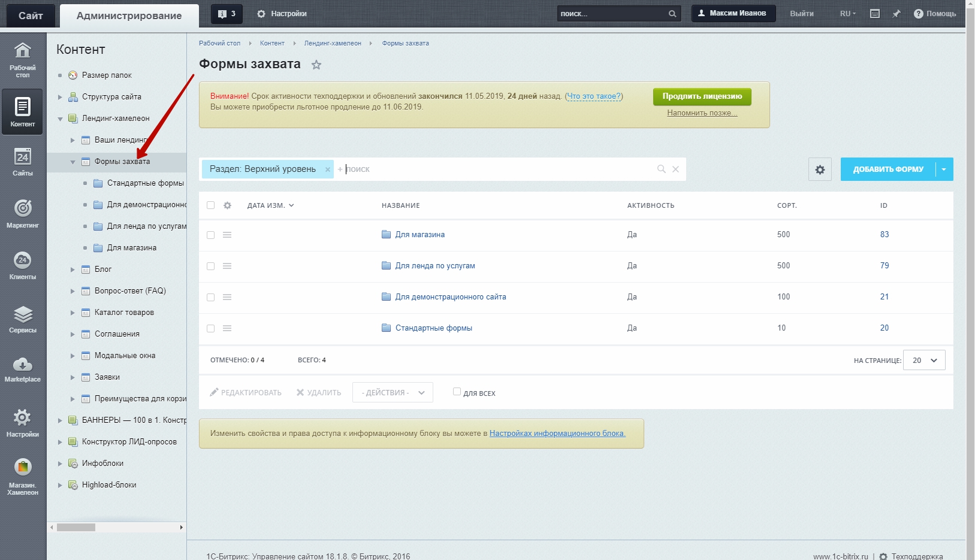Open the RU language dropdown

(x=848, y=14)
